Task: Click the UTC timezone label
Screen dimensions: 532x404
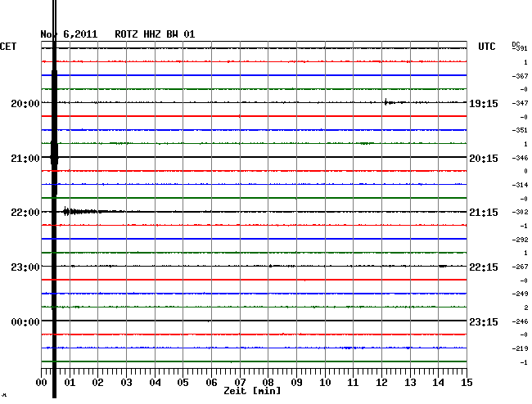Action: [486, 47]
